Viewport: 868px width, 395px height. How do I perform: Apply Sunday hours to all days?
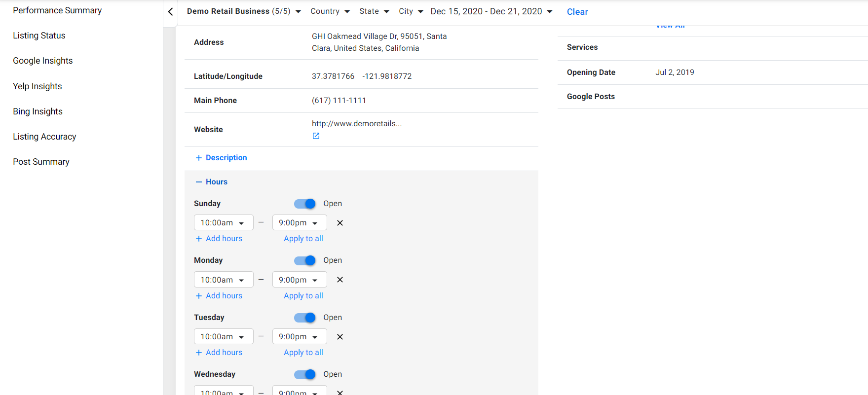pyautogui.click(x=303, y=239)
